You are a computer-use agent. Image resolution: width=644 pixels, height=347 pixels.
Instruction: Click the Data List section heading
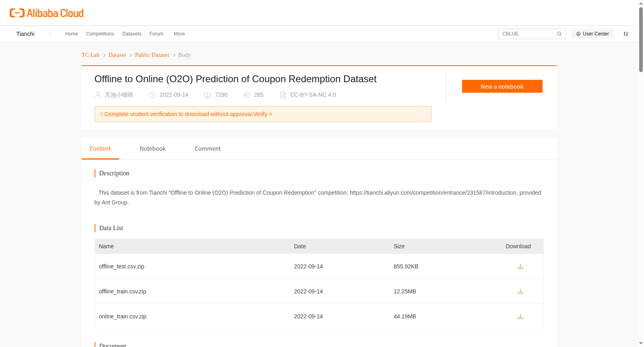coord(111,228)
